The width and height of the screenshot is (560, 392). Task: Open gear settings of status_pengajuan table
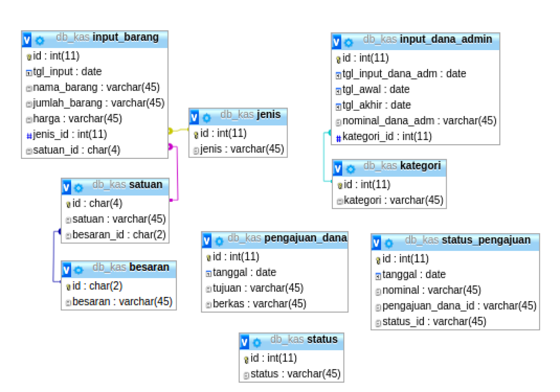click(x=388, y=244)
